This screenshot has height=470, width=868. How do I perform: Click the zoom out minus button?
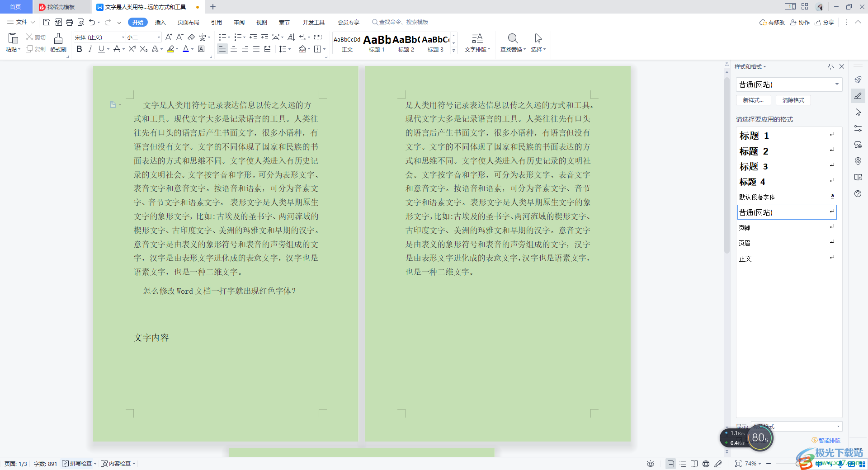click(769, 464)
